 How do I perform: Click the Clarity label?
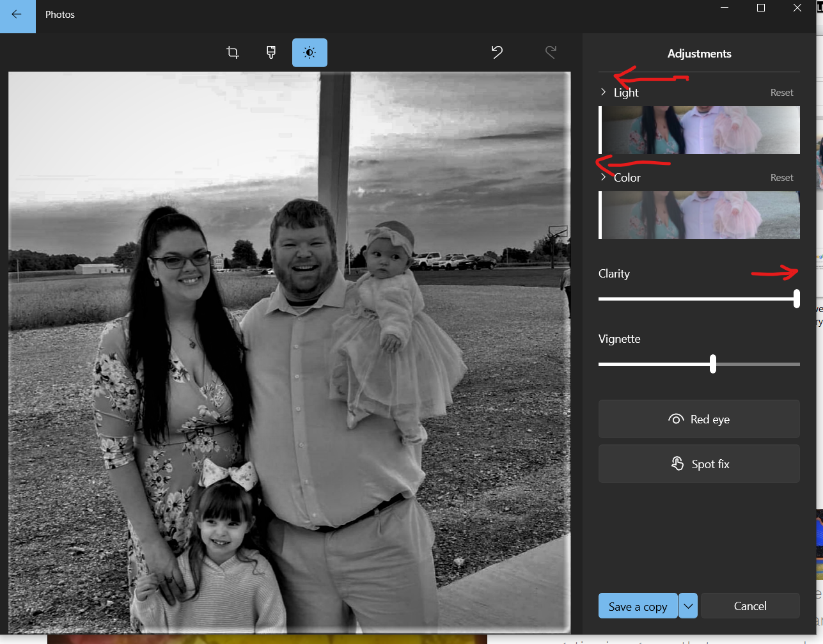pos(614,274)
